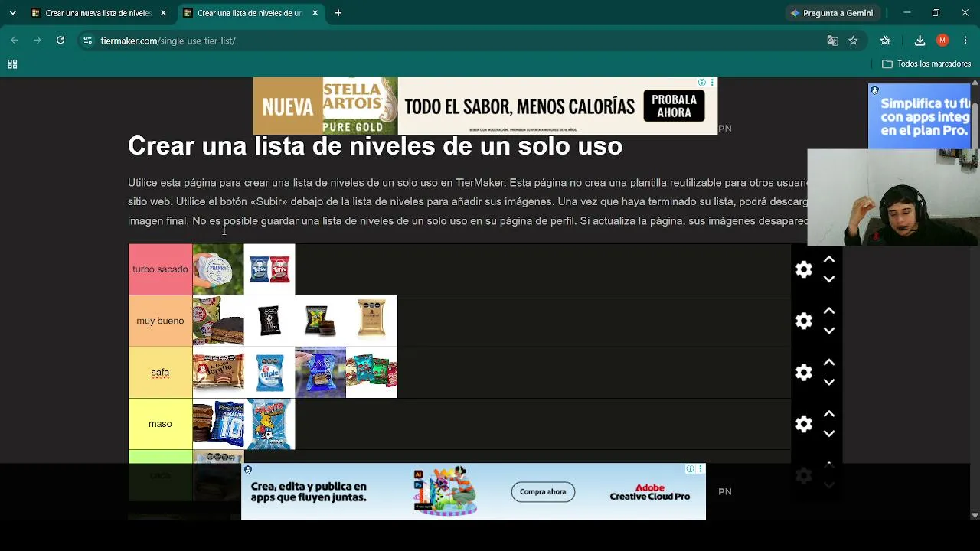Open the apps grid in bookmarks bar
Screen dimensions: 980x551
coord(12,64)
